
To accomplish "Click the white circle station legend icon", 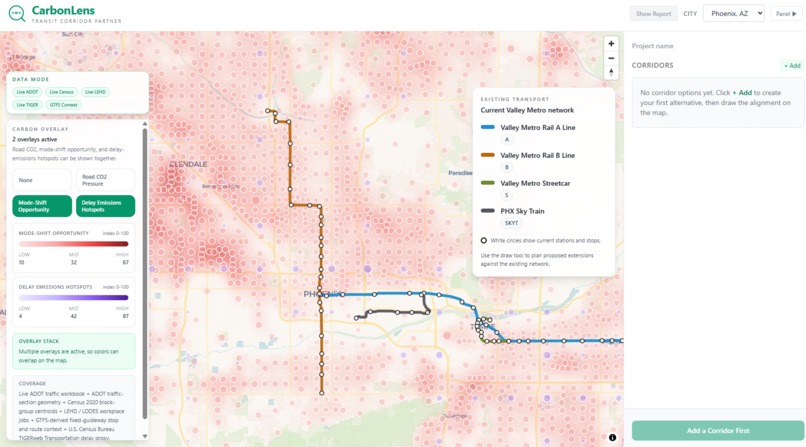I will [x=484, y=240].
